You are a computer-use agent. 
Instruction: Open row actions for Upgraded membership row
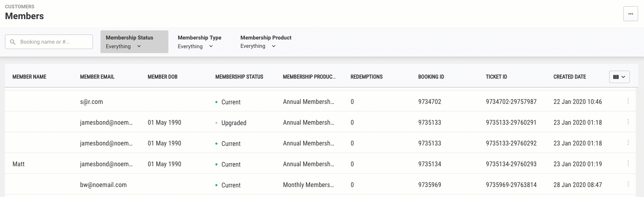click(628, 122)
